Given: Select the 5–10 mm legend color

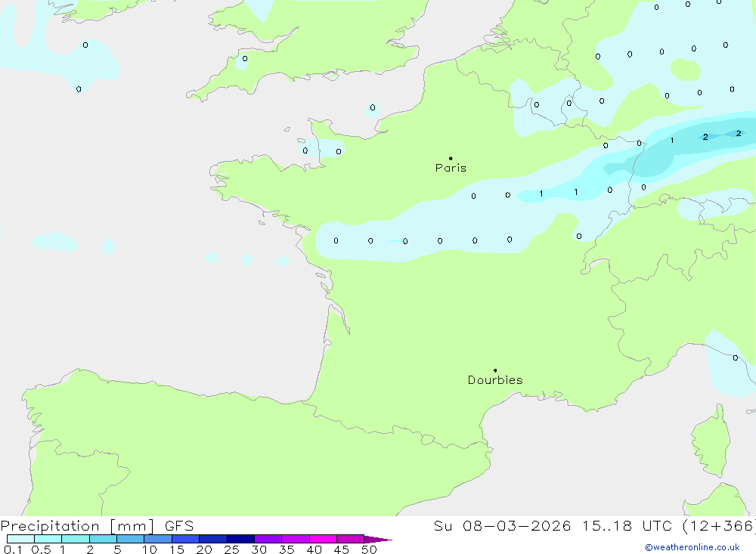Looking at the screenshot, I should click(x=131, y=539).
